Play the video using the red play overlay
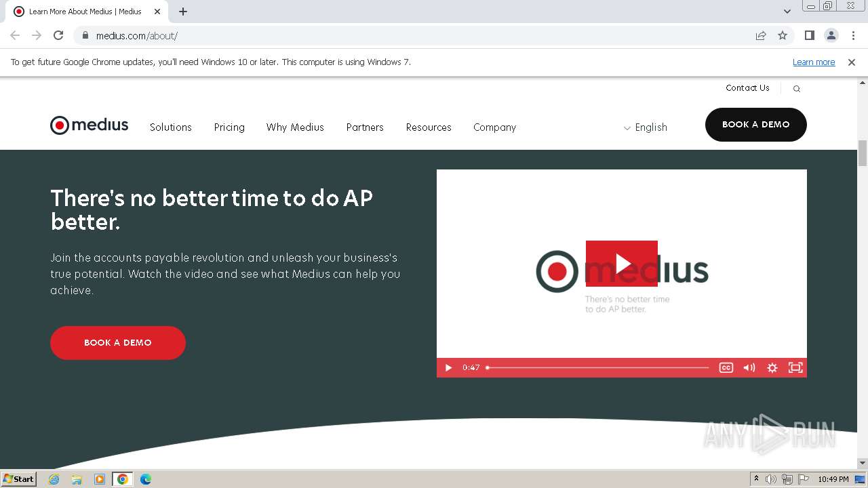This screenshot has height=488, width=868. coord(622,264)
